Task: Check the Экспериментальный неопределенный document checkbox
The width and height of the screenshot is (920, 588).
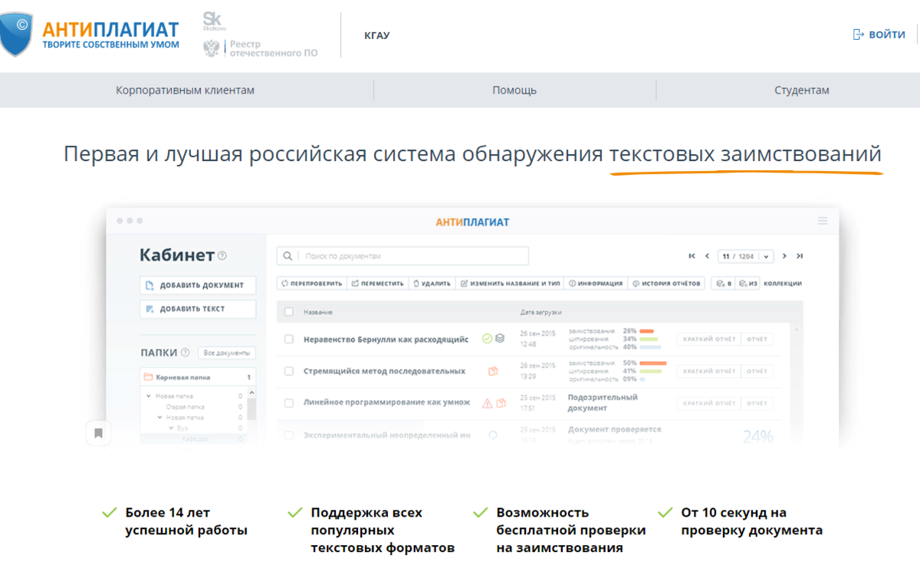Action: click(289, 435)
